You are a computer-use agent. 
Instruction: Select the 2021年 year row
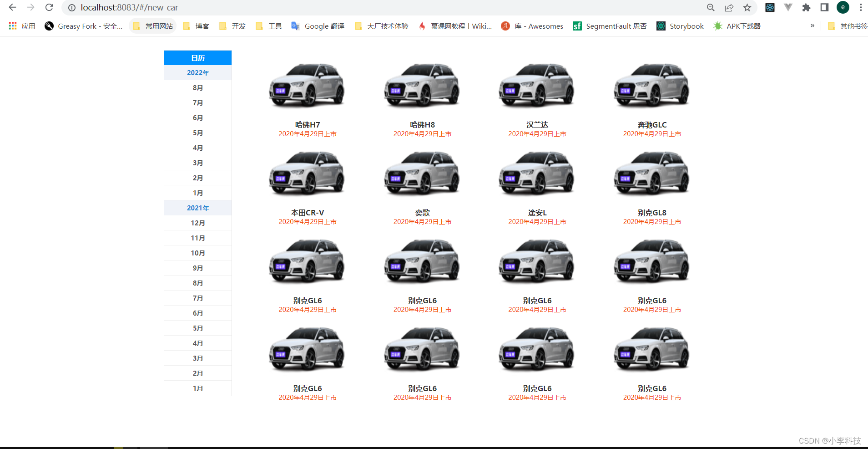[x=198, y=208]
